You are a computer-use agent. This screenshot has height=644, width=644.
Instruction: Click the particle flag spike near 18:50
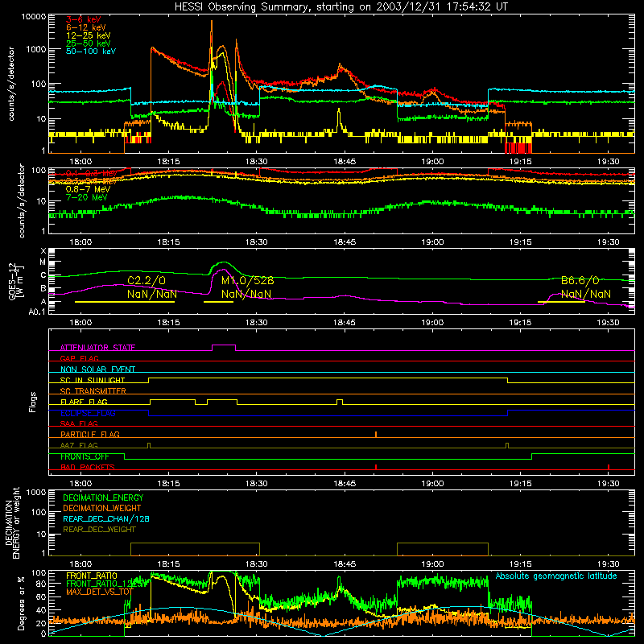pos(376,435)
